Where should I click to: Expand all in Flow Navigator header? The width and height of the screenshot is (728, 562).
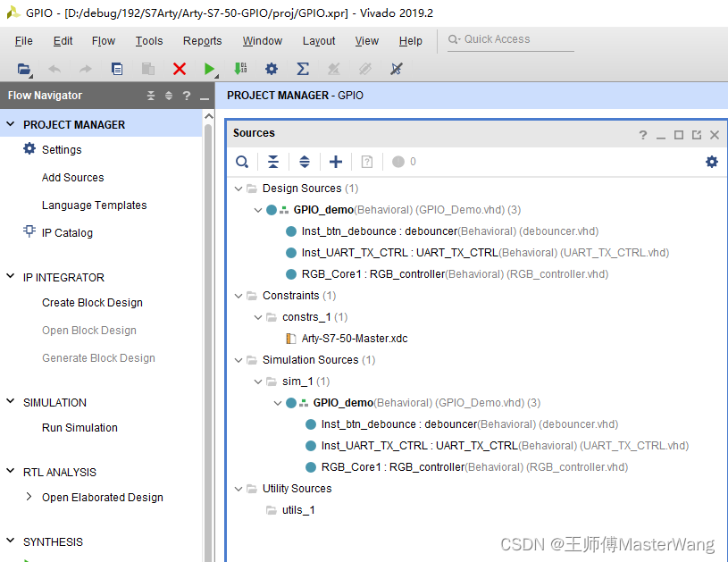coord(169,96)
